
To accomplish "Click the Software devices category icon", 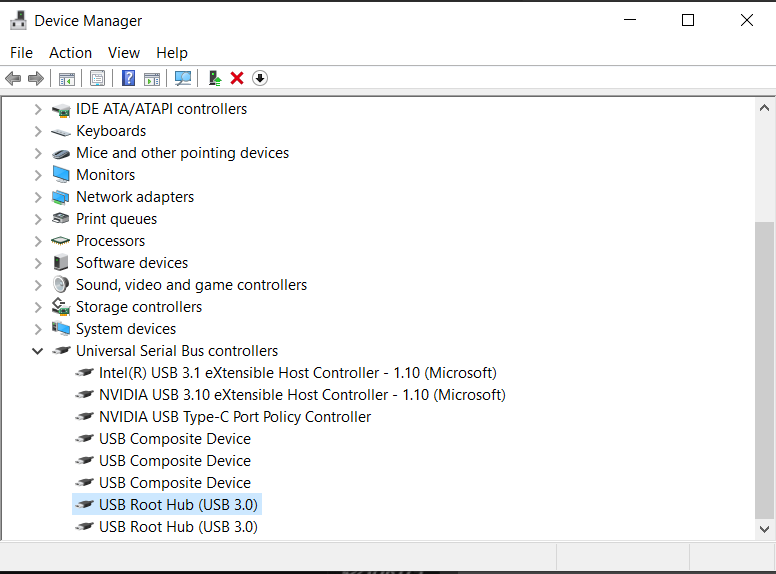I will 61,262.
